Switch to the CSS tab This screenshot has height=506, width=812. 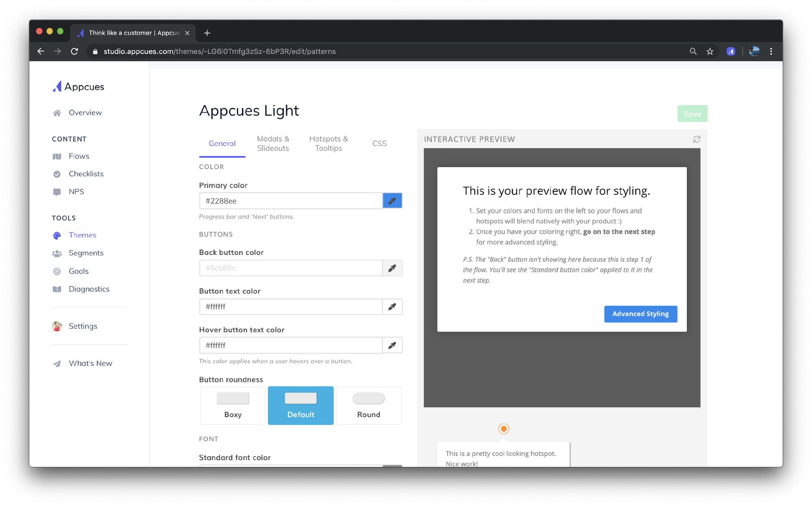(x=379, y=143)
